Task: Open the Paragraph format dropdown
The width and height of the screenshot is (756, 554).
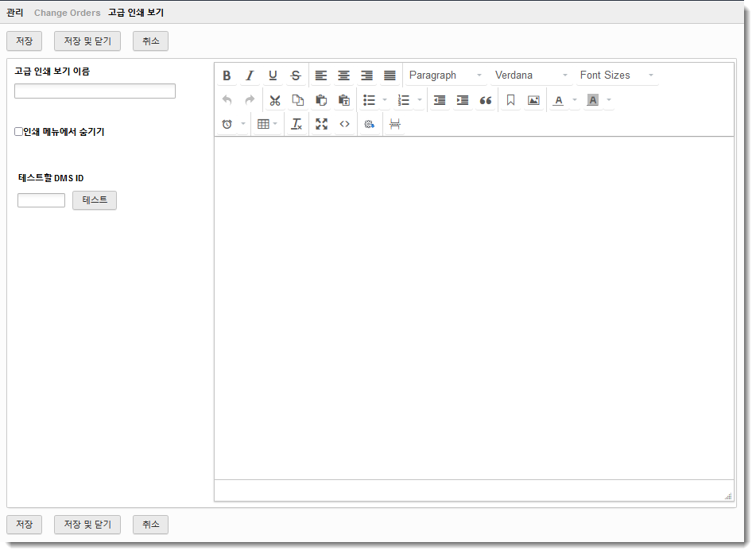Action: point(444,76)
